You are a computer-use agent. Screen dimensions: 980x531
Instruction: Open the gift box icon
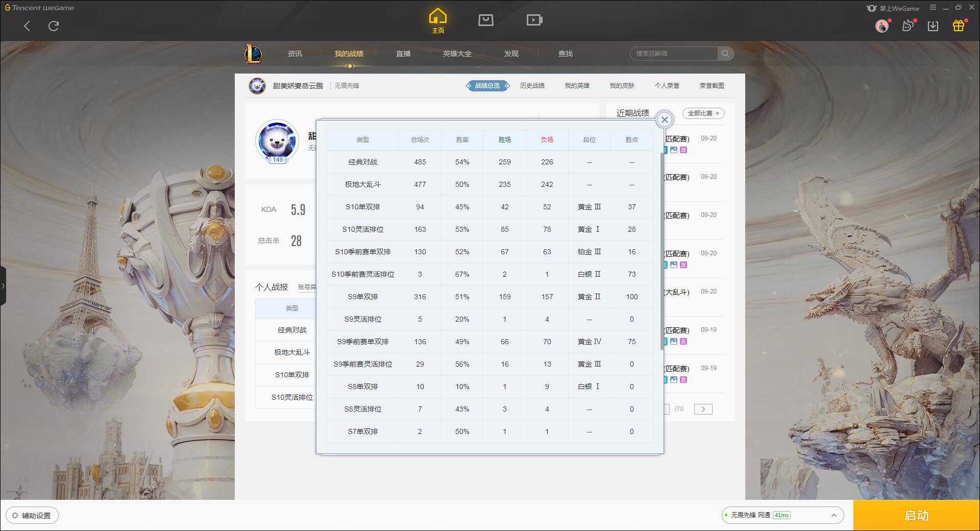pos(959,26)
